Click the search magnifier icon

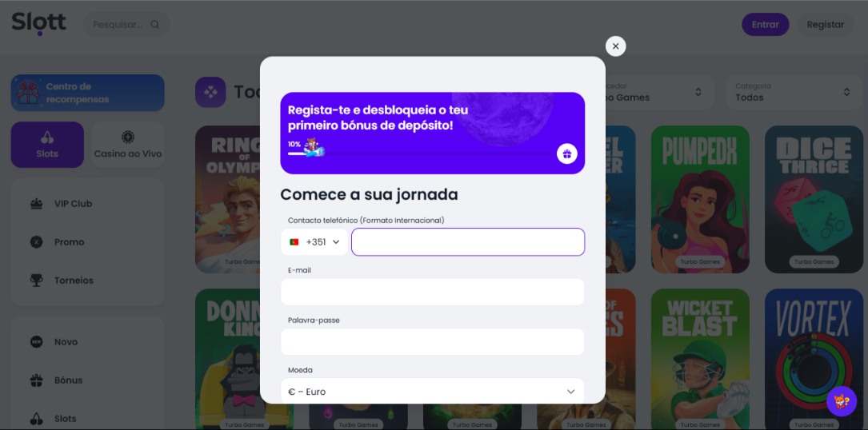(x=155, y=24)
